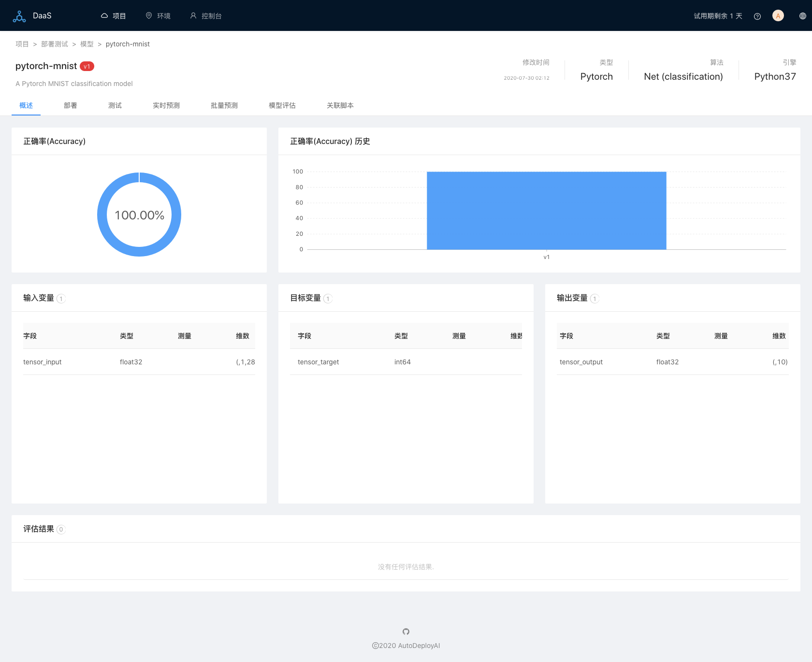
Task: Click the tensor_output field cell
Action: click(x=581, y=362)
